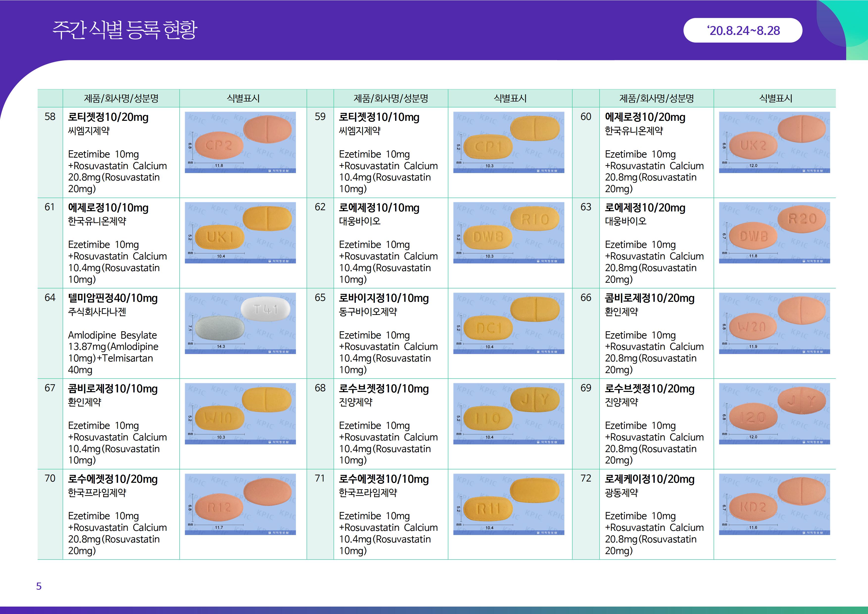
Task: Click page number 5 at bottom
Action: point(39,586)
